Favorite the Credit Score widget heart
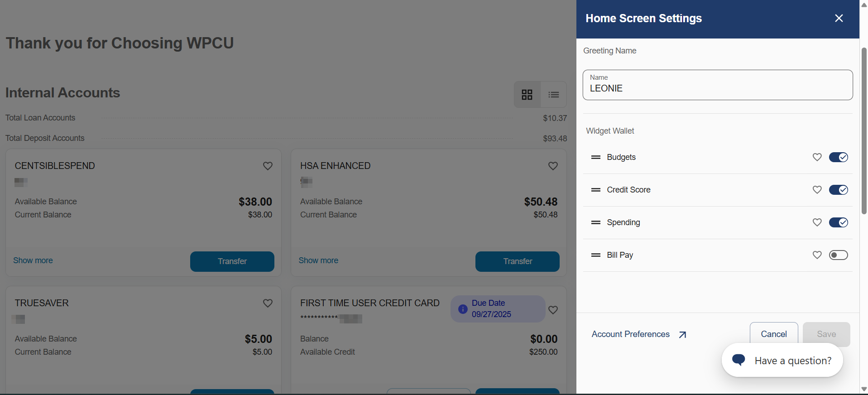Viewport: 868px width, 395px height. 817,190
